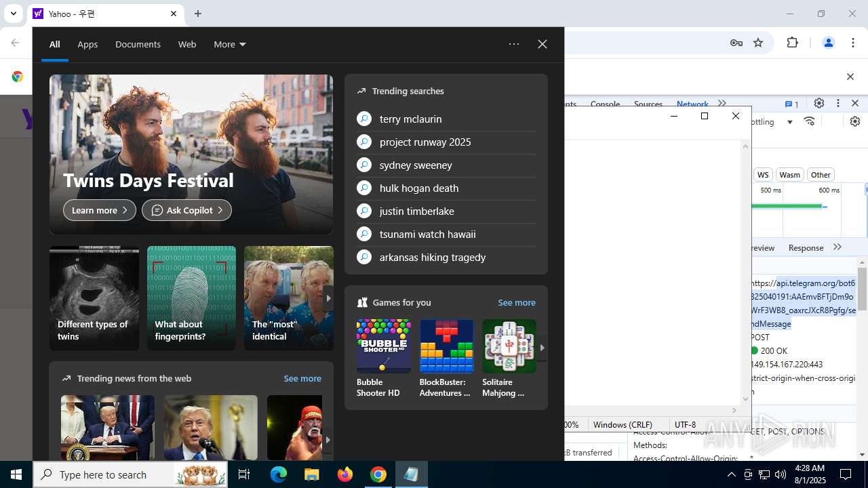The image size is (868, 488).
Task: Switch to Chrome on taskbar
Action: (x=378, y=474)
